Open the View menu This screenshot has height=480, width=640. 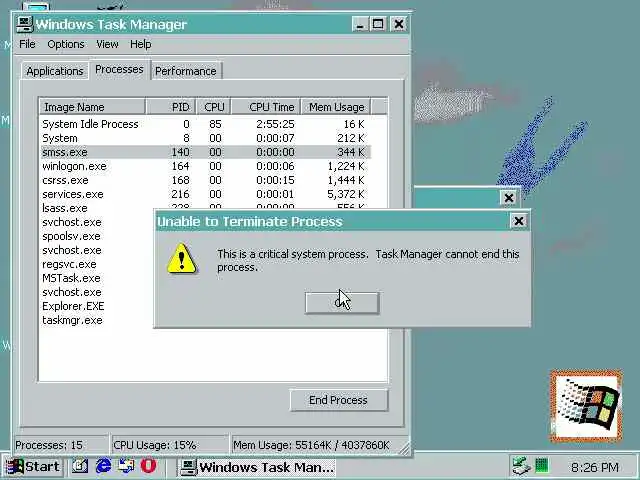pyautogui.click(x=107, y=44)
